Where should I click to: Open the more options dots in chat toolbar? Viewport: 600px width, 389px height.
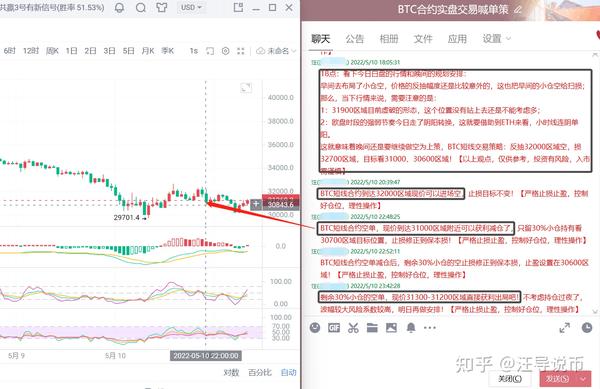click(430, 328)
